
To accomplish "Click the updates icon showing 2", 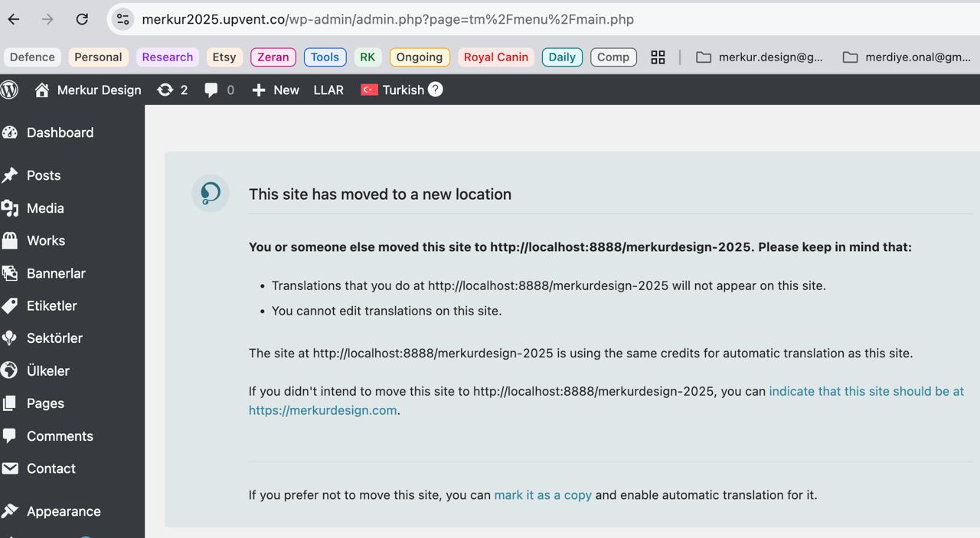I will coord(165,90).
